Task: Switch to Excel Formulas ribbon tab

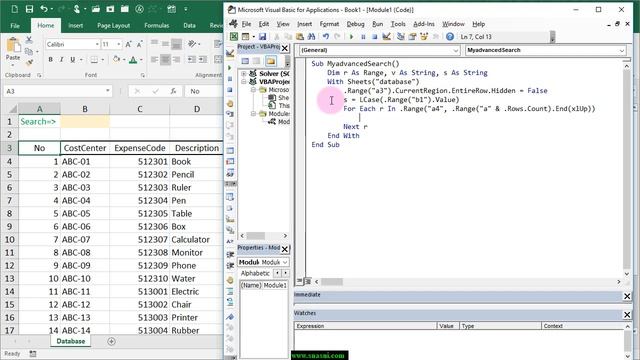Action: pyautogui.click(x=156, y=25)
